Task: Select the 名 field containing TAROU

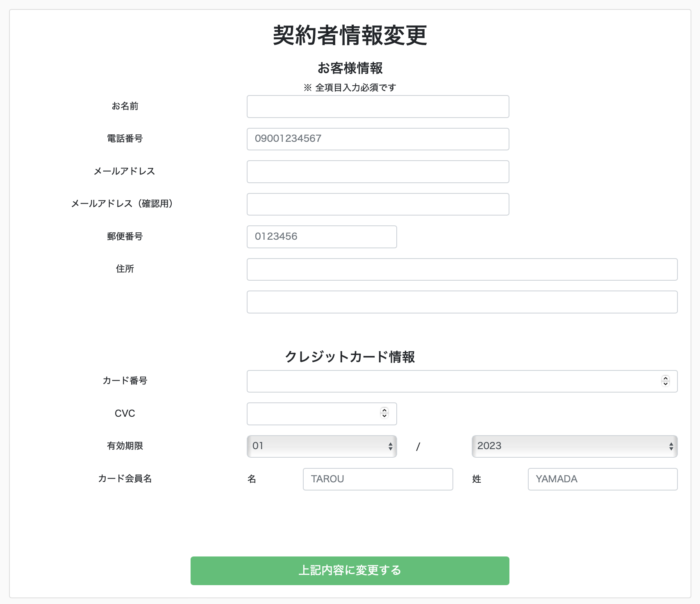Action: click(377, 479)
